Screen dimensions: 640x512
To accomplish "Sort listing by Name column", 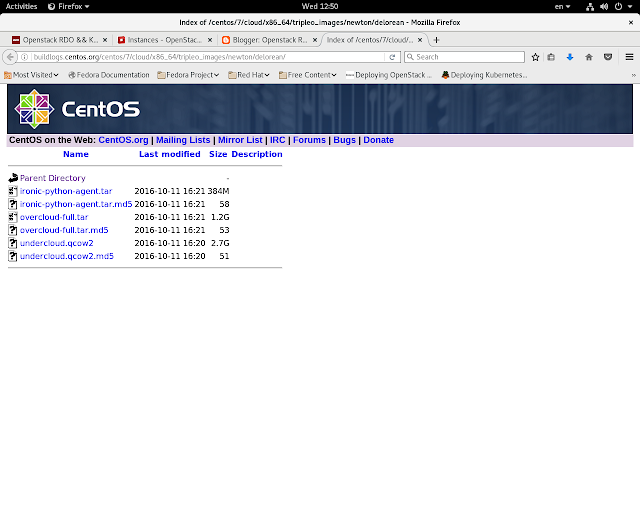I will [76, 154].
